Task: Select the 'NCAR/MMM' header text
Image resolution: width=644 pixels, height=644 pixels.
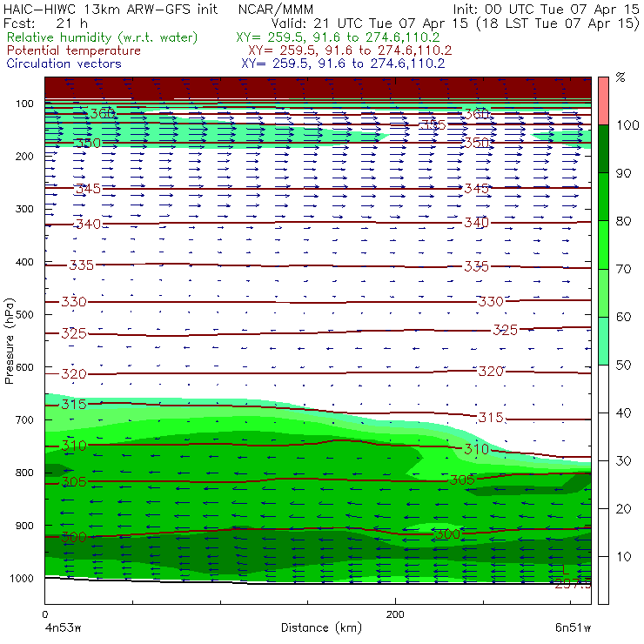Action: click(276, 9)
